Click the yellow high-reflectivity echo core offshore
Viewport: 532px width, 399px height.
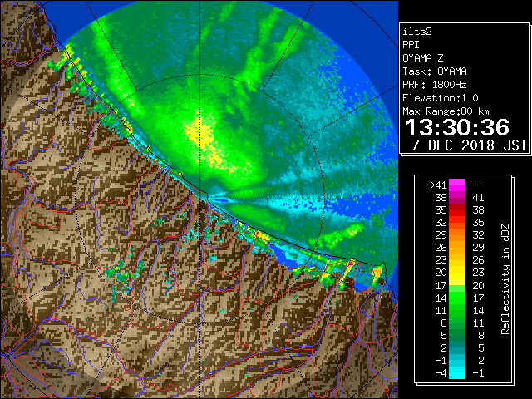click(x=199, y=132)
